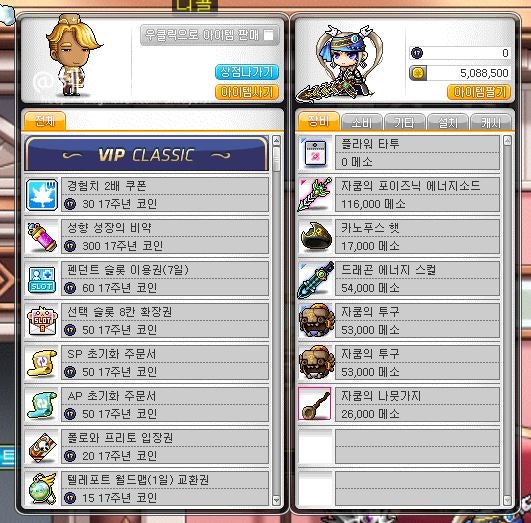Select the 카노푸스 햇 hat icon
Screen dimensions: 531x523
(315, 237)
